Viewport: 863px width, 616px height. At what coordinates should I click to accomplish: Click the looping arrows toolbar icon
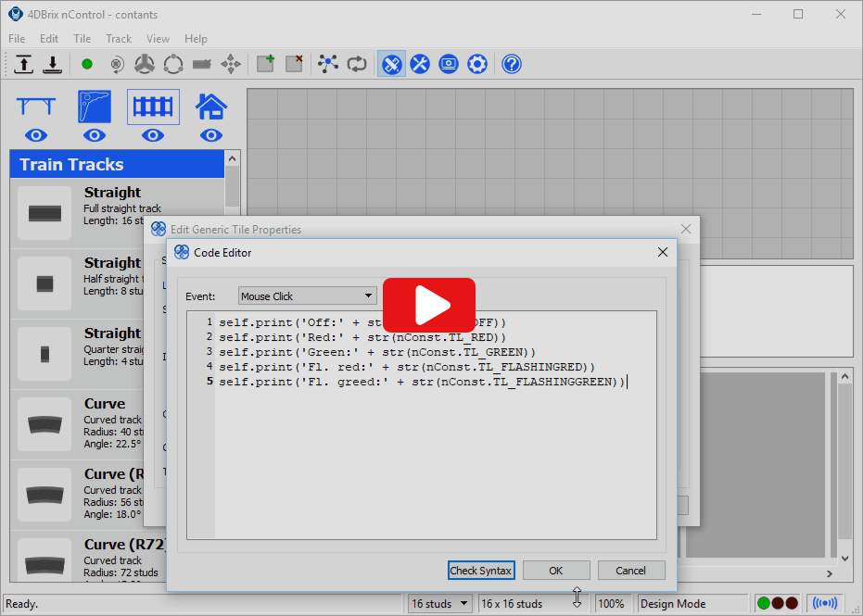[x=357, y=64]
